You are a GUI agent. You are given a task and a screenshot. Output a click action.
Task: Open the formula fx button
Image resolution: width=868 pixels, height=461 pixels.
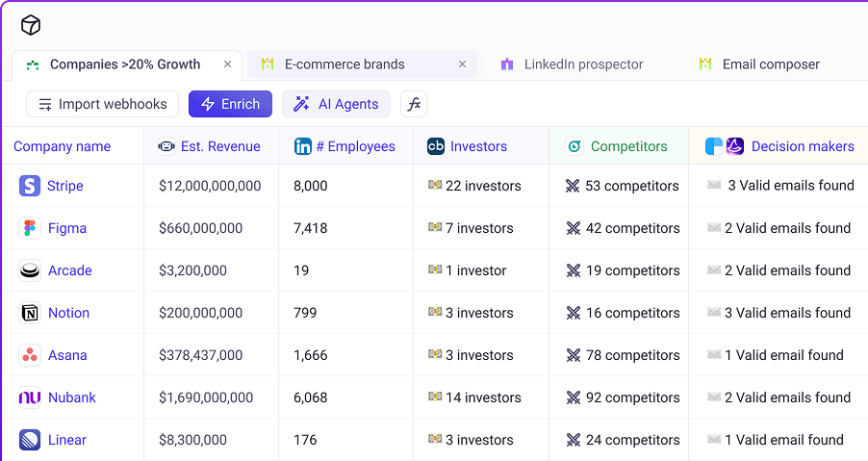coord(414,104)
